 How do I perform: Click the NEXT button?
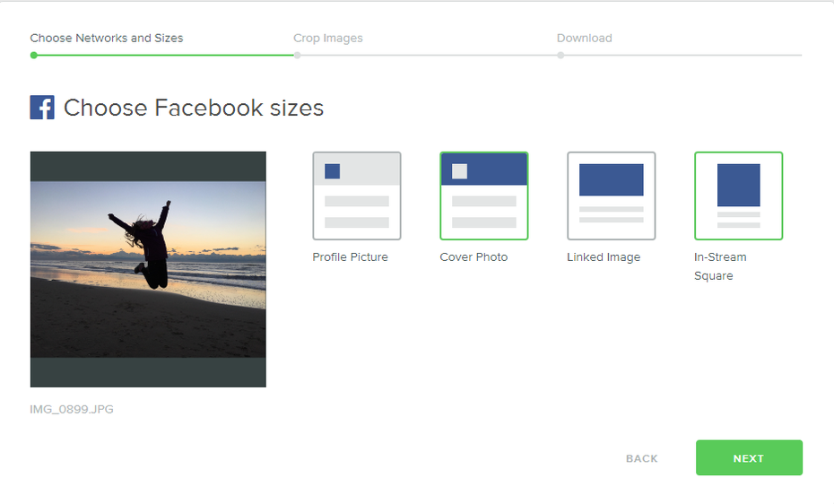tap(749, 457)
